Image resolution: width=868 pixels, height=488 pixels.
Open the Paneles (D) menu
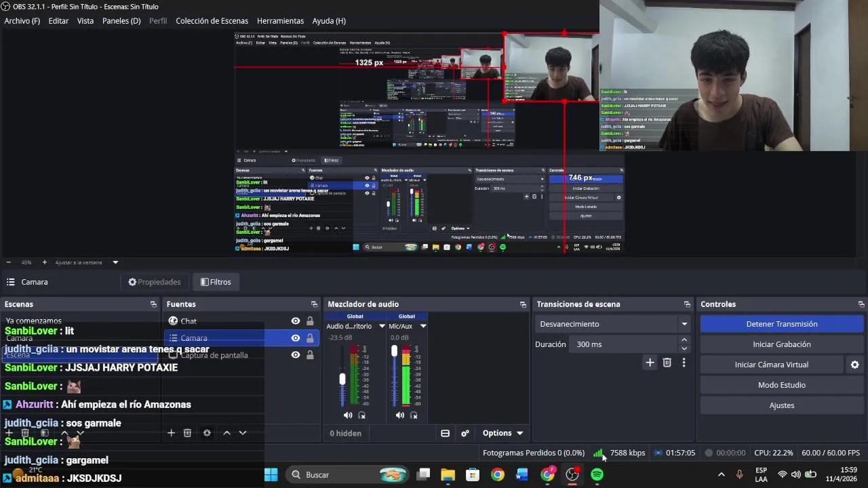pos(121,21)
